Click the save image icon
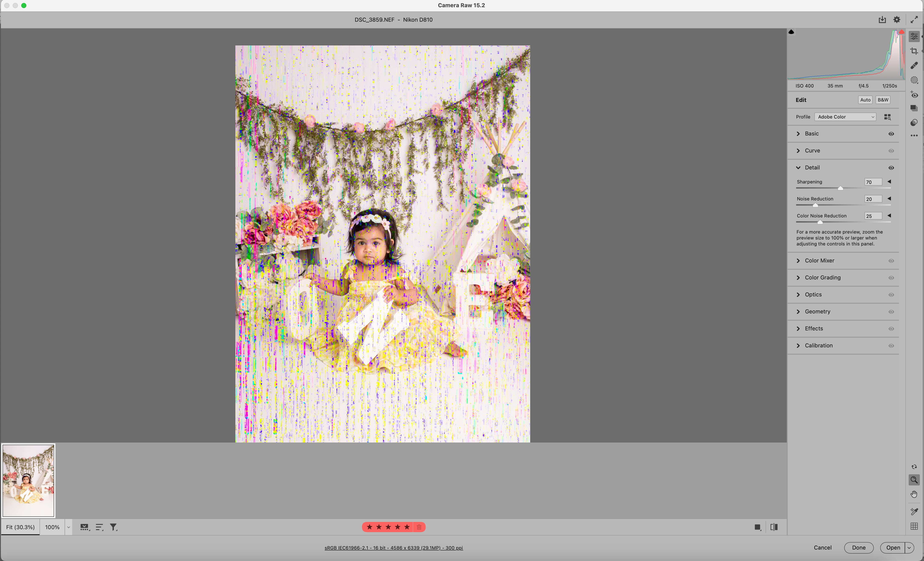 [x=882, y=20]
